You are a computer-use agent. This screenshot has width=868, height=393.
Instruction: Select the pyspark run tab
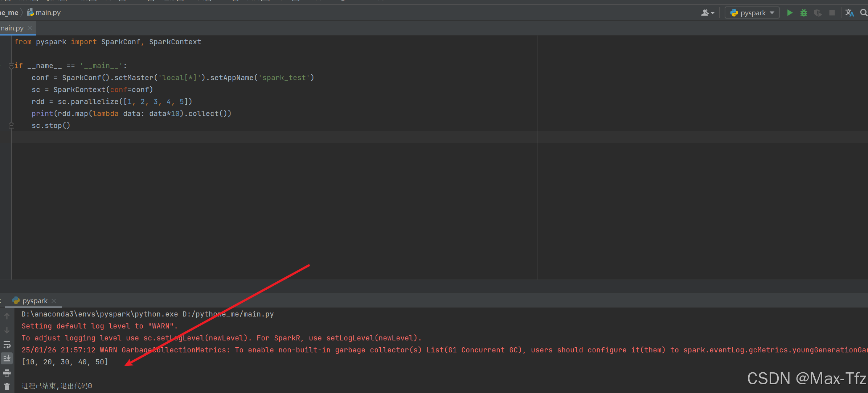coord(34,301)
